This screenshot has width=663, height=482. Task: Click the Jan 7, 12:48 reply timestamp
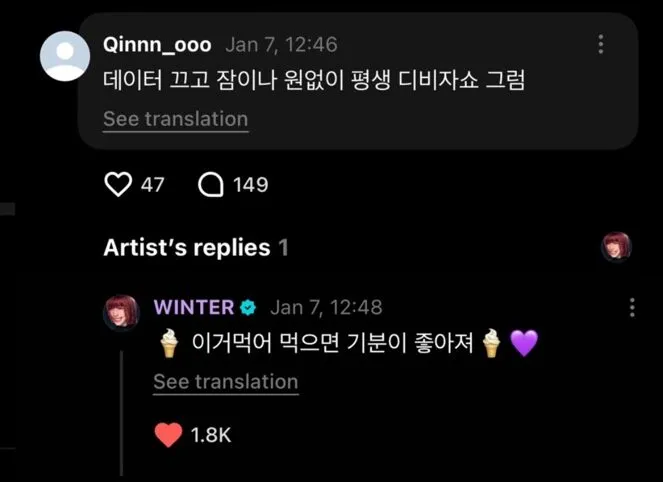coord(326,307)
